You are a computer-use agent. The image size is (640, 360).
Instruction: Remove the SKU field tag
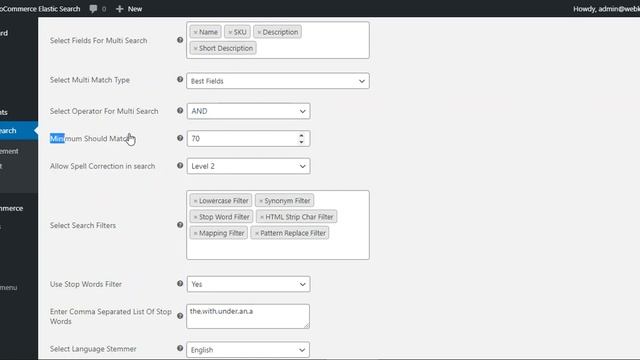tap(230, 32)
